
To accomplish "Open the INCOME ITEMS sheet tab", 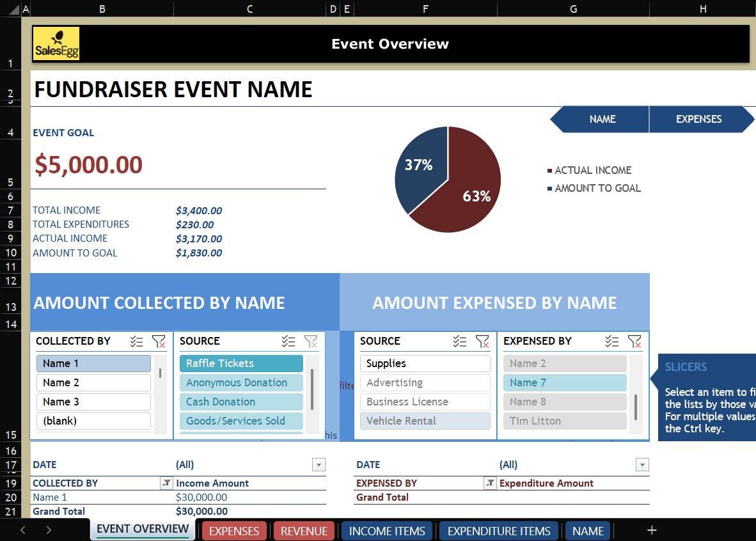I will [x=387, y=531].
